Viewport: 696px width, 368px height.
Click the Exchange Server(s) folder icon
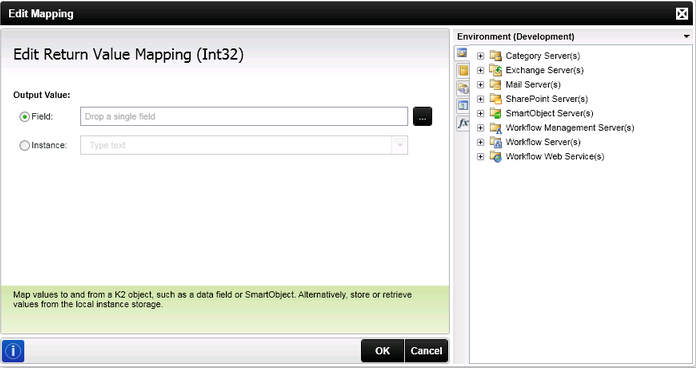pyautogui.click(x=495, y=70)
